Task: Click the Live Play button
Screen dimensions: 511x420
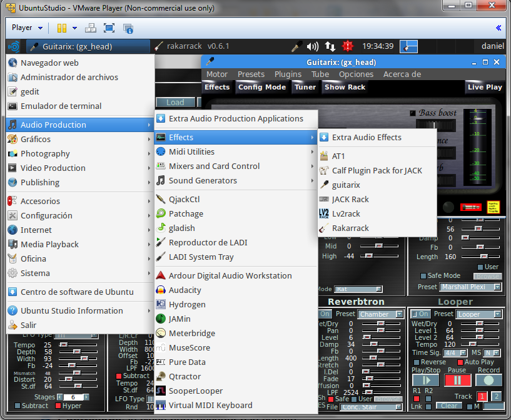Action: pyautogui.click(x=484, y=88)
